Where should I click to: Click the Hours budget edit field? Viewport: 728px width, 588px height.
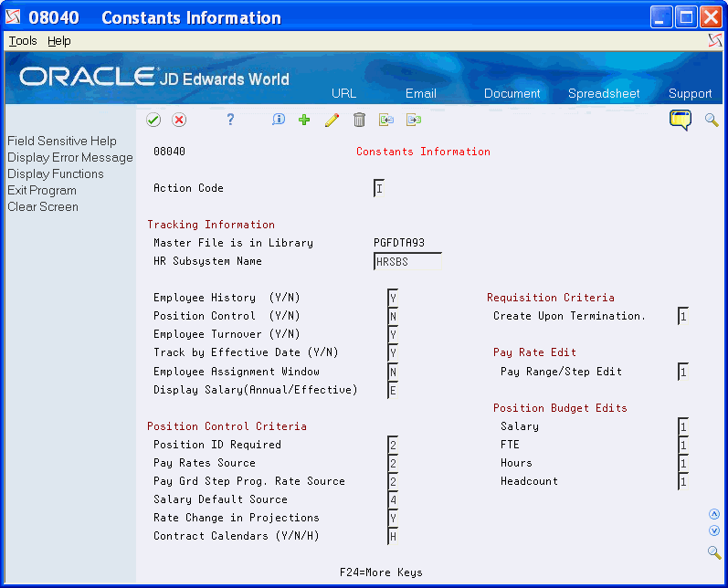pyautogui.click(x=683, y=463)
